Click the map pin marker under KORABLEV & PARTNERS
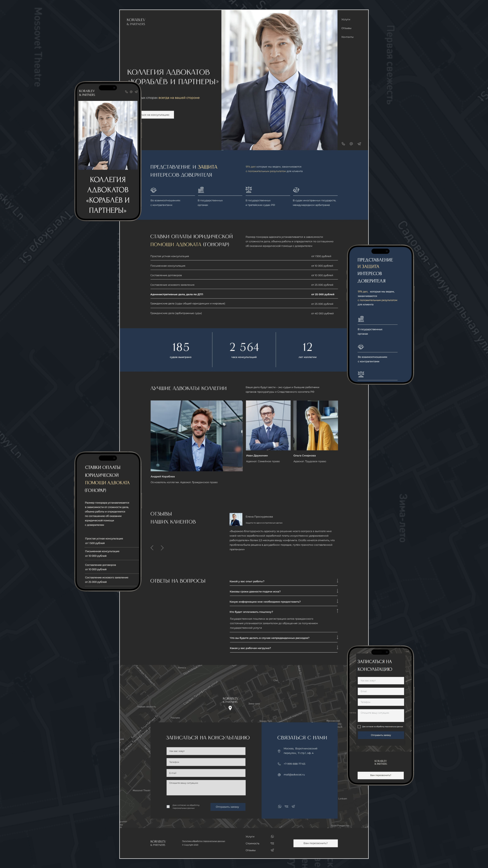Image resolution: width=488 pixels, height=868 pixels. (x=230, y=708)
